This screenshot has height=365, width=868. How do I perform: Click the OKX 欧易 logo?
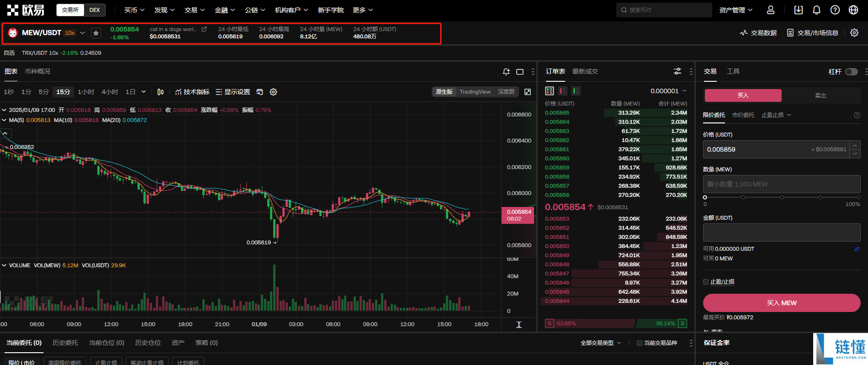click(26, 10)
